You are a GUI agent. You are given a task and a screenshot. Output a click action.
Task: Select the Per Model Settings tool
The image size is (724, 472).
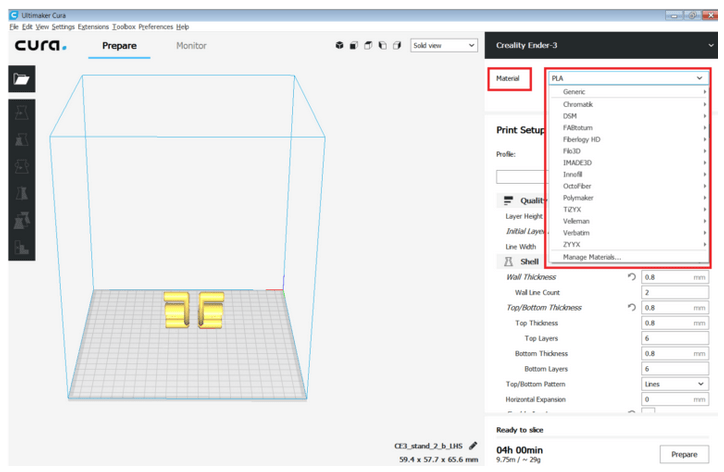(x=22, y=220)
